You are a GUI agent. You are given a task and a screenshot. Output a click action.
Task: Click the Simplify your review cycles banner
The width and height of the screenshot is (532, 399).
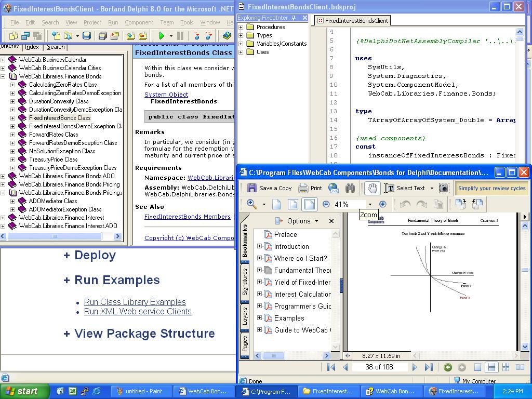tap(491, 188)
